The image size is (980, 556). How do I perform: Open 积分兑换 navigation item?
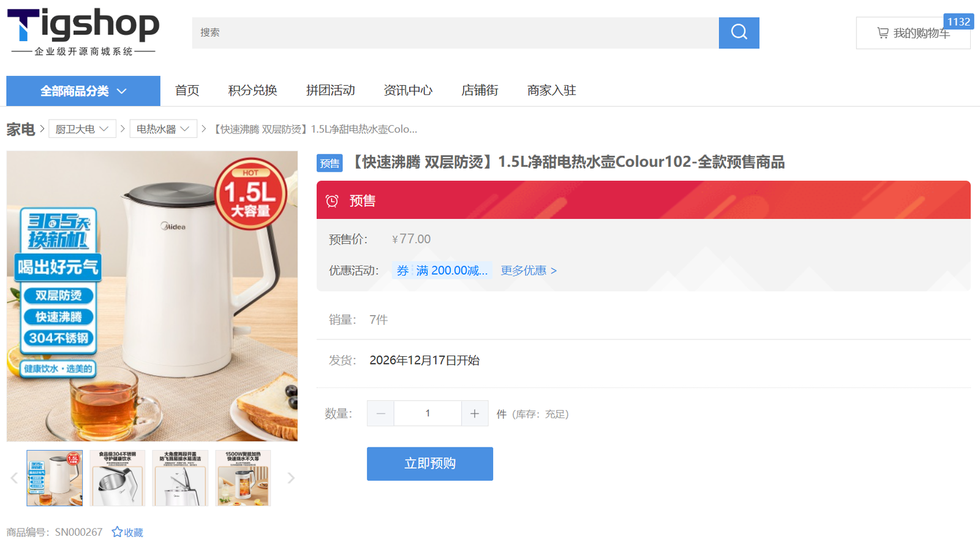click(252, 91)
